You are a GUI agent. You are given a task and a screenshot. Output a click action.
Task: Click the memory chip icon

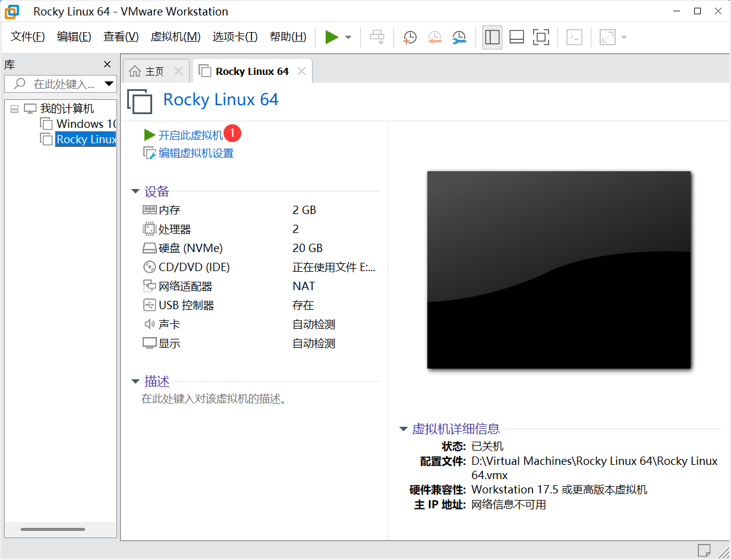(x=149, y=210)
